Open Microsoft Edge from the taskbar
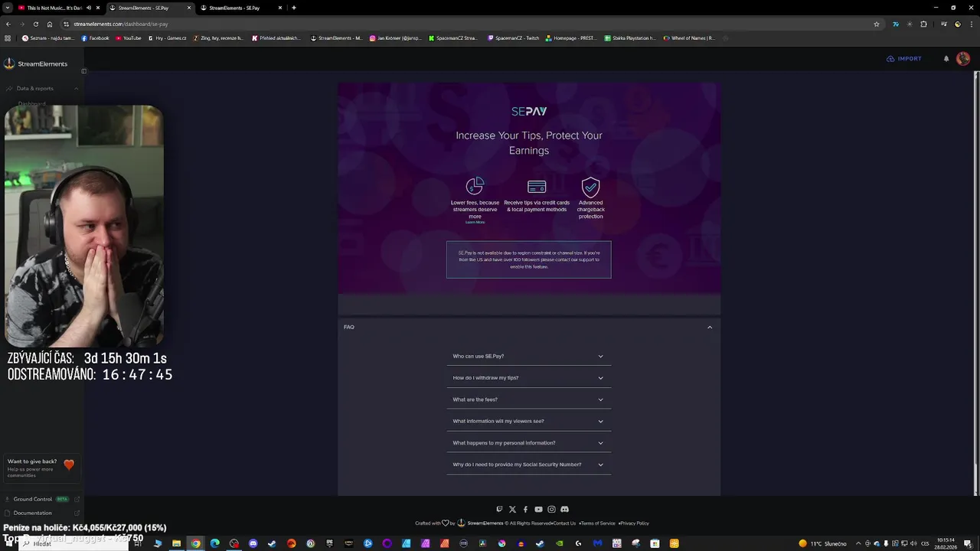980x551 pixels. click(215, 543)
